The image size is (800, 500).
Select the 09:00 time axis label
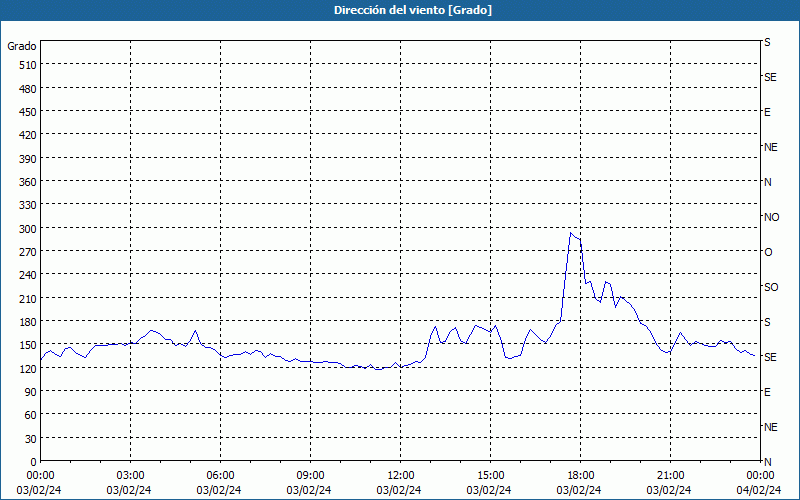click(310, 475)
